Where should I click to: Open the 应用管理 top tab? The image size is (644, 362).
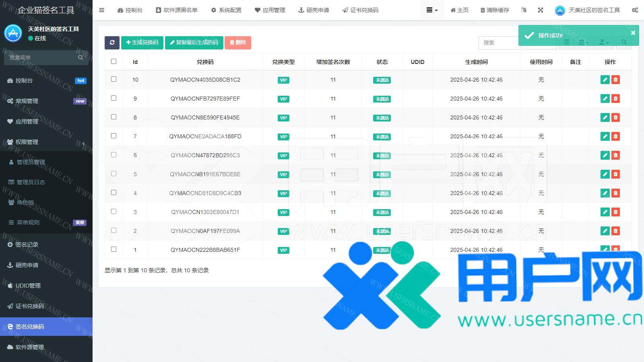[270, 10]
